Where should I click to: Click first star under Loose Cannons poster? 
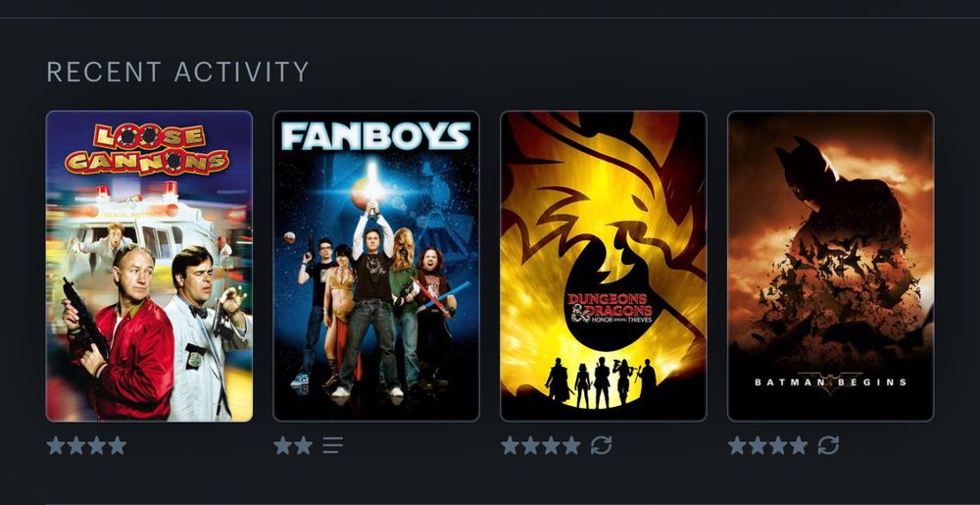point(56,445)
